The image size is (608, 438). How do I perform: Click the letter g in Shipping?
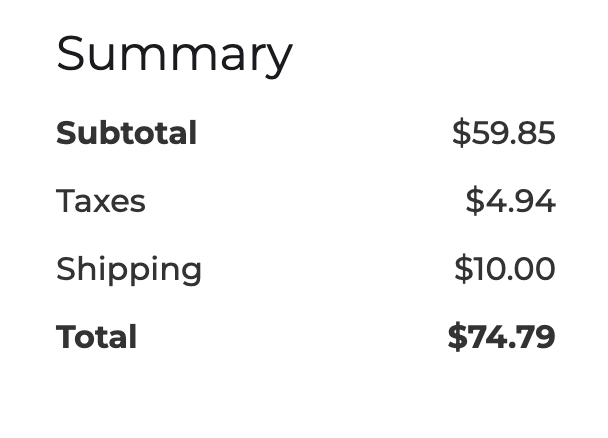click(190, 273)
